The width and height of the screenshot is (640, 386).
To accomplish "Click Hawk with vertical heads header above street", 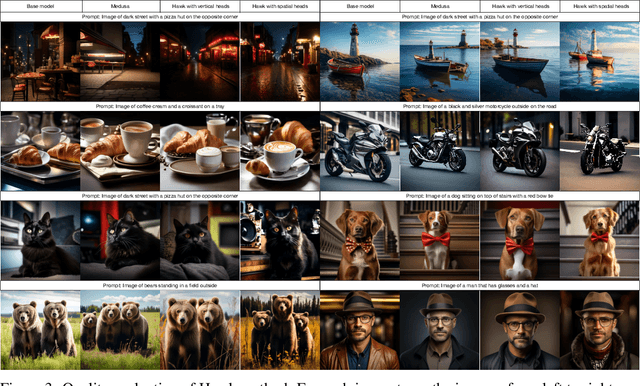I will [200, 6].
